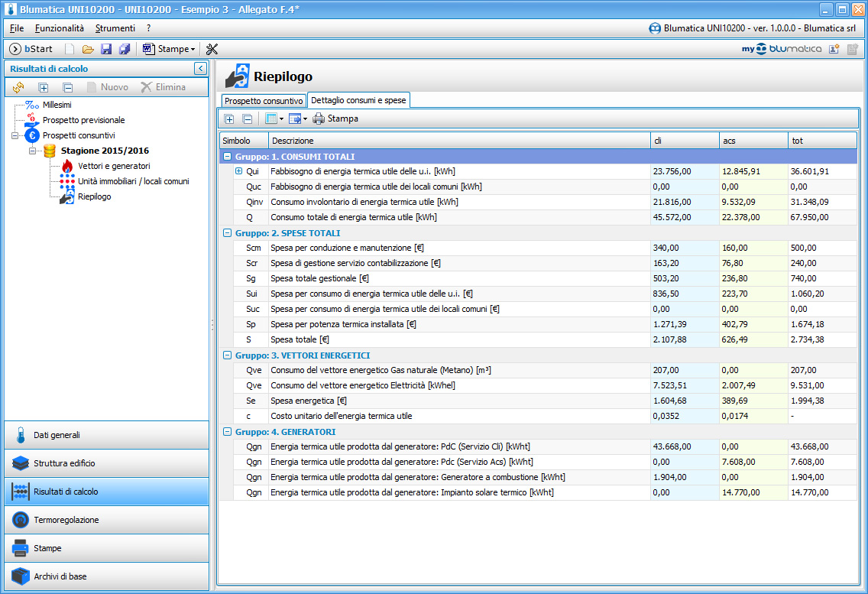Select Vettori e generatori tree item
Screen dimensions: 868x594
[x=113, y=166]
